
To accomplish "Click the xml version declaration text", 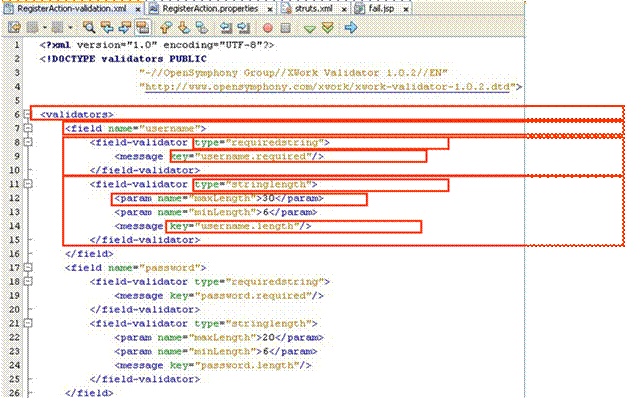I will pyautogui.click(x=157, y=45).
